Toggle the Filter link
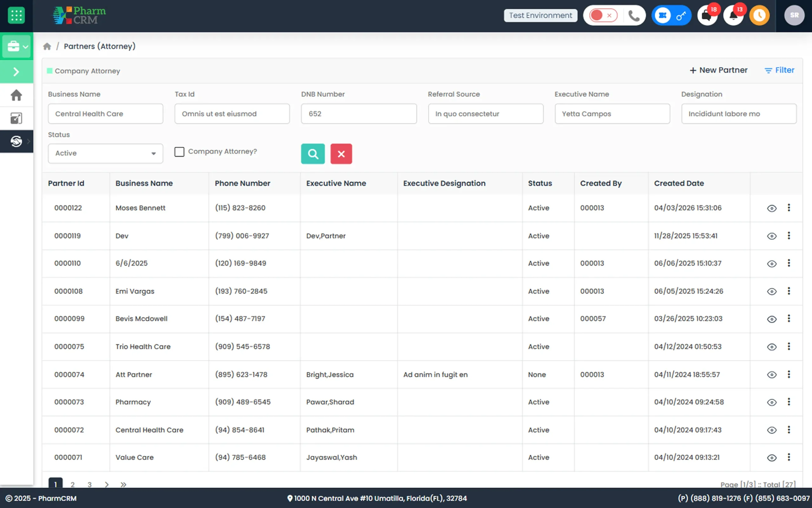This screenshot has height=508, width=812. [779, 70]
